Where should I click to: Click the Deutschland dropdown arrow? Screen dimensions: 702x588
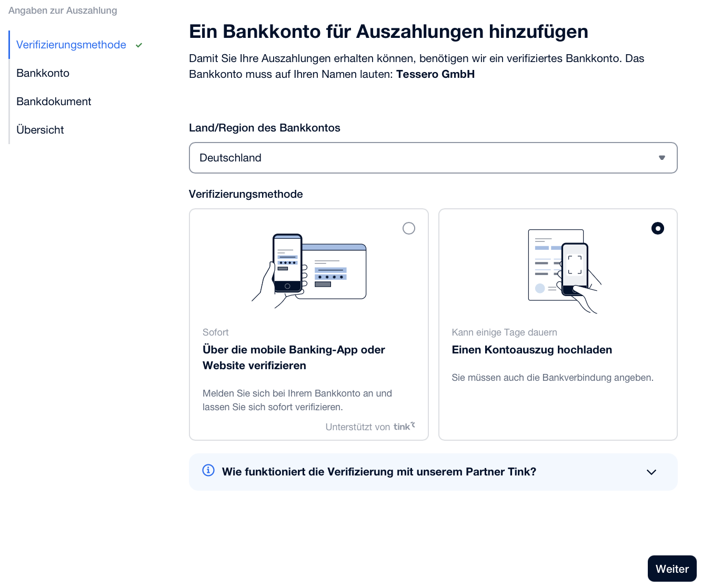coord(662,158)
